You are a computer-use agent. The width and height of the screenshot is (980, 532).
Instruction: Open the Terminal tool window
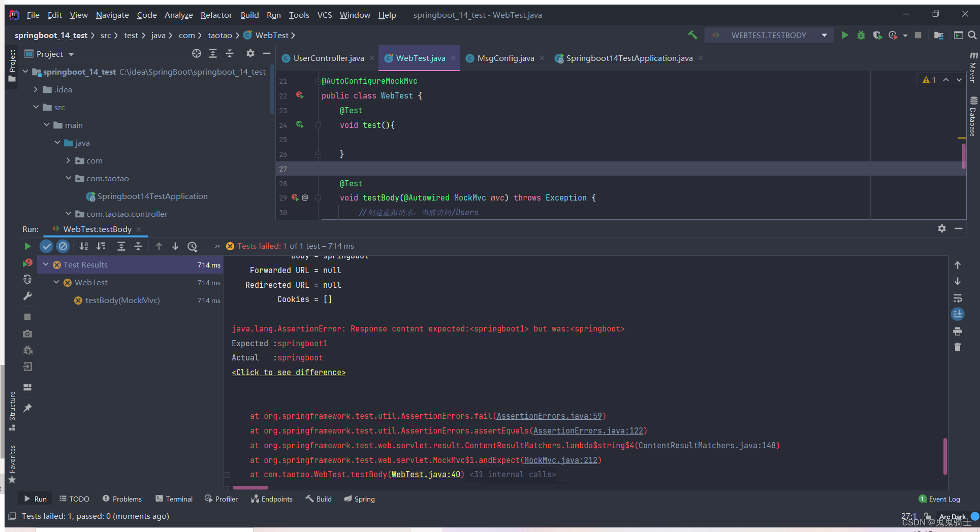tap(174, 499)
